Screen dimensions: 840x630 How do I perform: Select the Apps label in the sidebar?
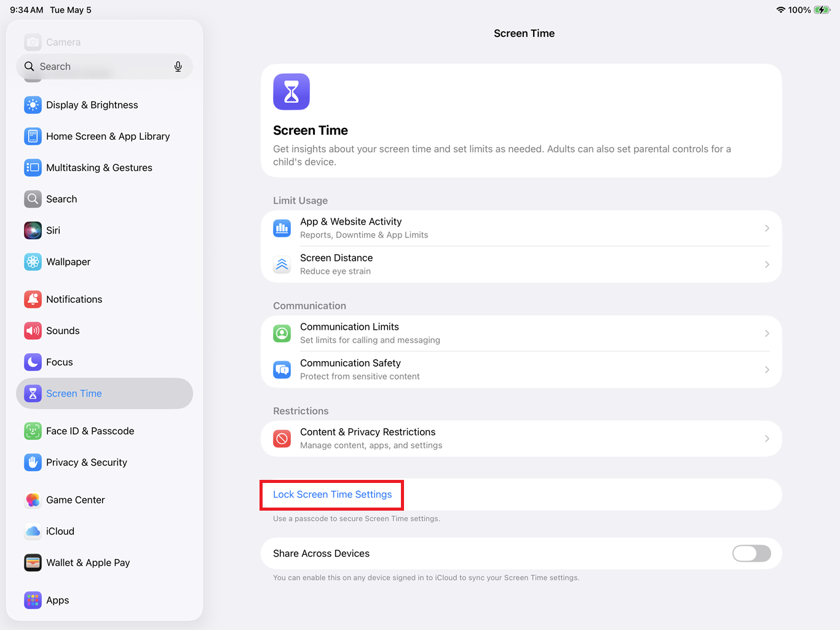tap(58, 600)
